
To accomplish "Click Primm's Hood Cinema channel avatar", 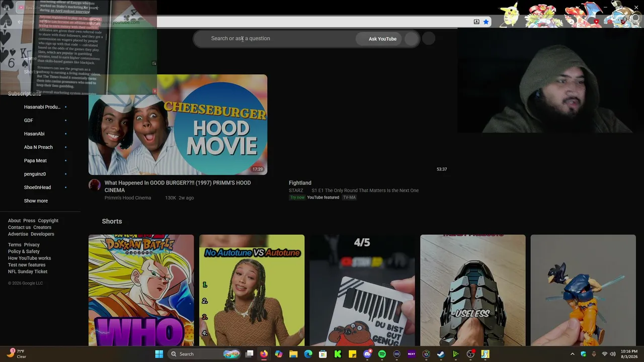I will coord(95,185).
